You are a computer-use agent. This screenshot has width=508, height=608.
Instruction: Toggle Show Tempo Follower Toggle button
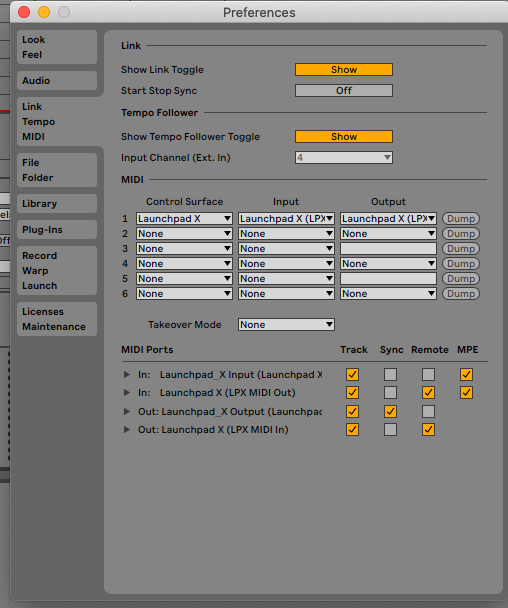(x=344, y=137)
